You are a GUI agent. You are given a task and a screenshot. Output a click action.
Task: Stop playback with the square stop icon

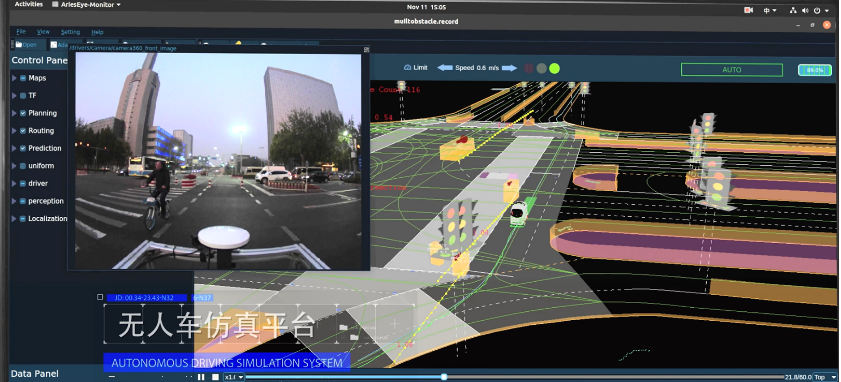point(215,377)
